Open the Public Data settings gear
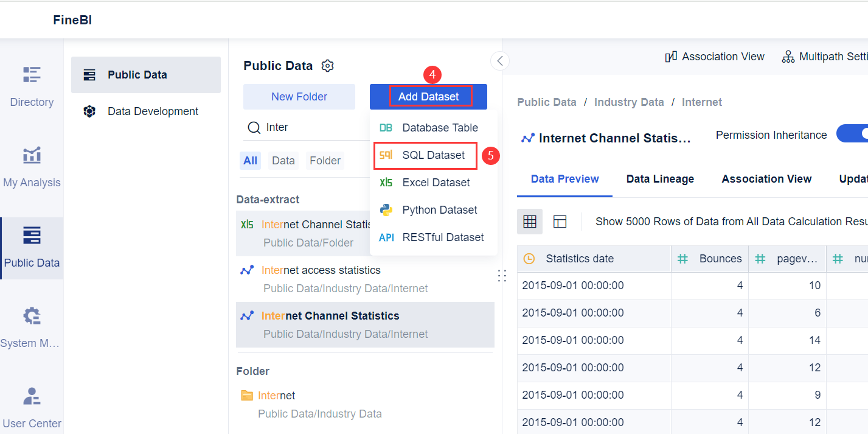The image size is (868, 434). click(x=327, y=66)
